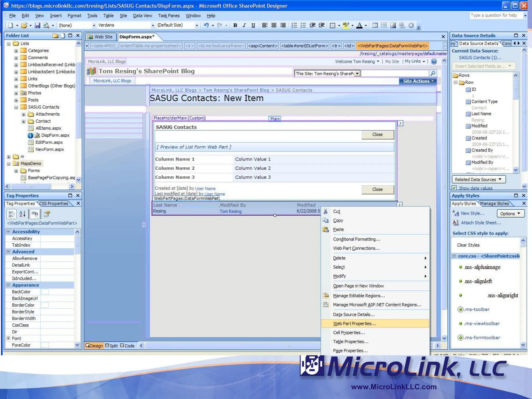Viewport: 532px width, 399px height.
Task: Switch to Split view
Action: point(112,346)
